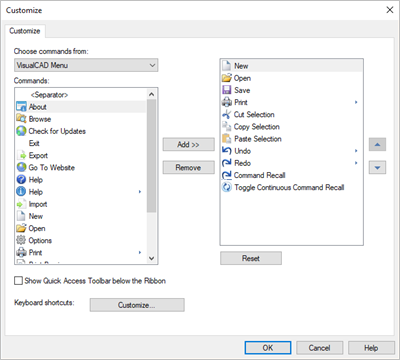Screen dimensions: 400x360
Task: Select the Open folder icon in Commands list
Action: pos(21,228)
